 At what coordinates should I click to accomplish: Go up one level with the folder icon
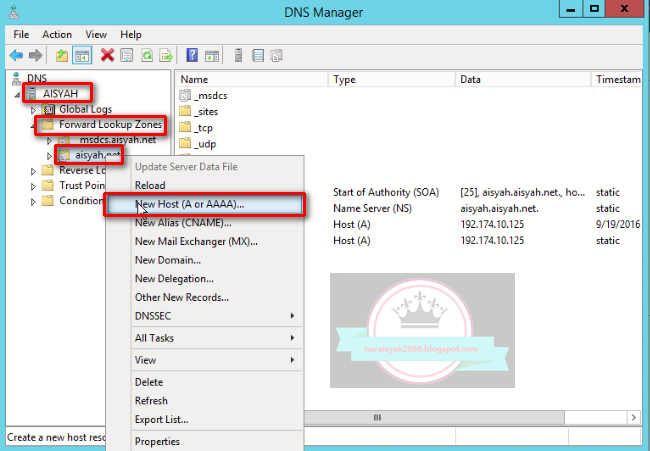(62, 55)
